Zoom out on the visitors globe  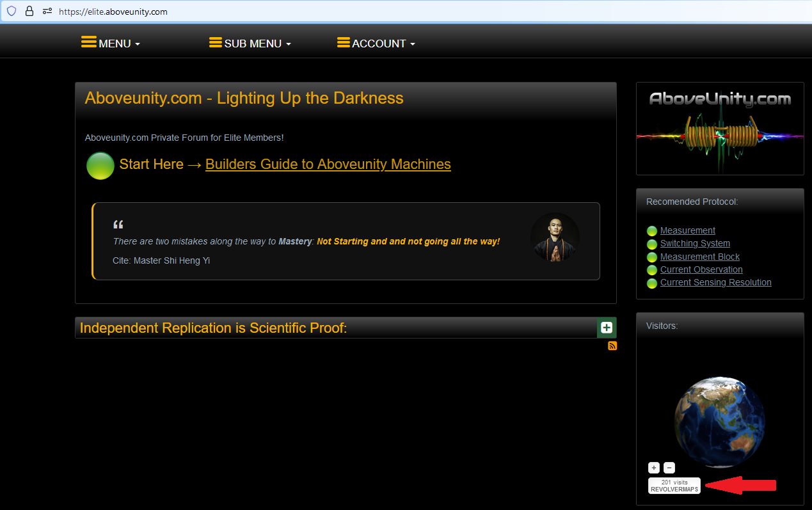tap(669, 468)
